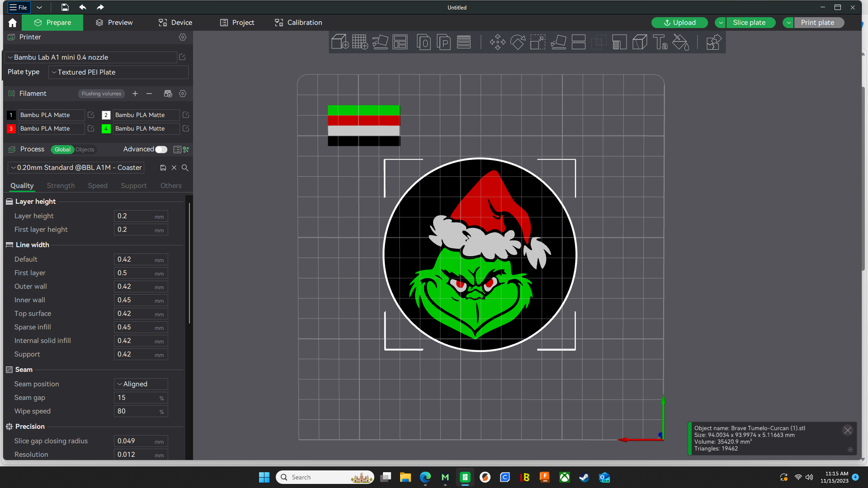Screen dimensions: 868x488
Task: Open printer settings gear icon
Action: [x=183, y=37]
